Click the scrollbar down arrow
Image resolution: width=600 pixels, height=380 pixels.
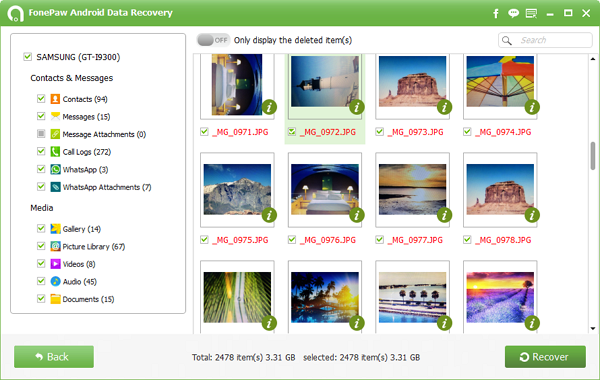[x=593, y=328]
